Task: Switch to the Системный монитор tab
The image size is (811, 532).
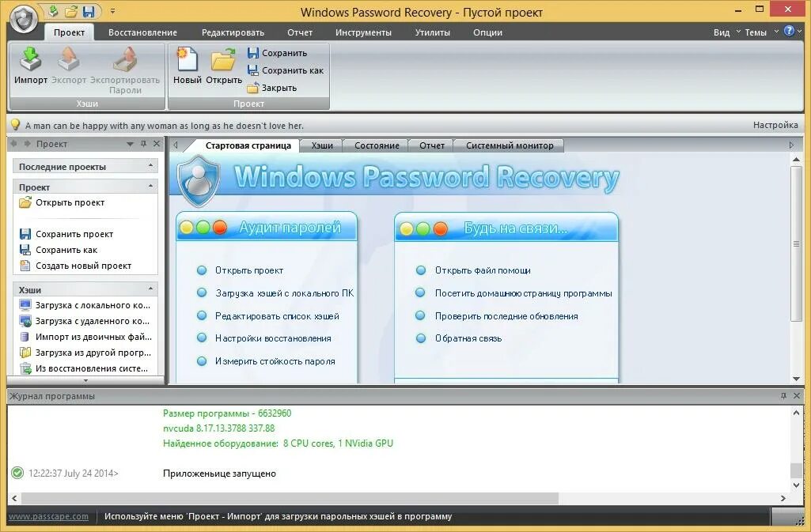Action: (510, 145)
